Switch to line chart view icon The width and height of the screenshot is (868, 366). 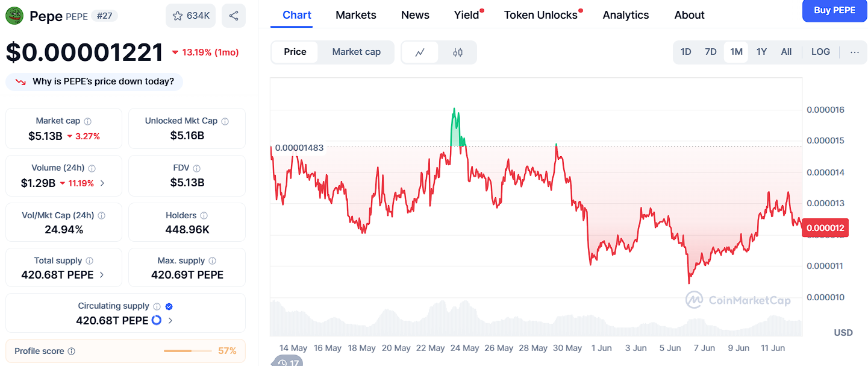(420, 52)
